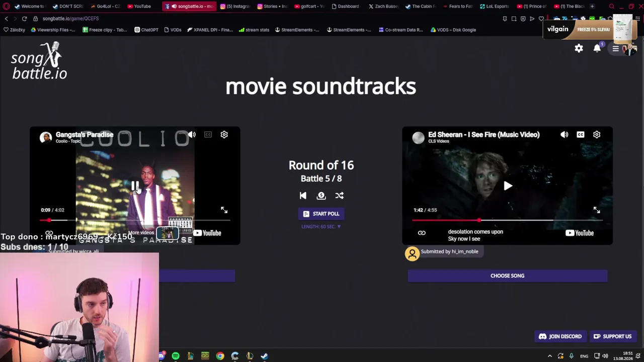Reload the page
Image resolution: width=644 pixels, height=362 pixels.
tap(24, 19)
